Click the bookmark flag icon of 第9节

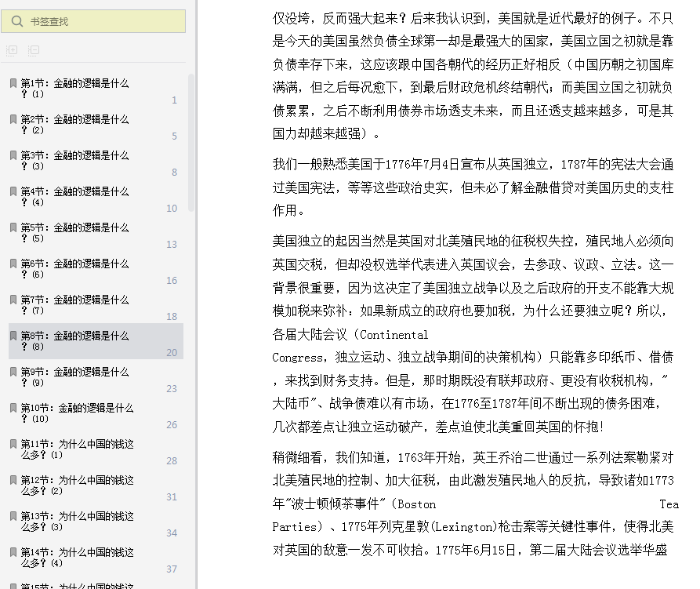(13, 372)
